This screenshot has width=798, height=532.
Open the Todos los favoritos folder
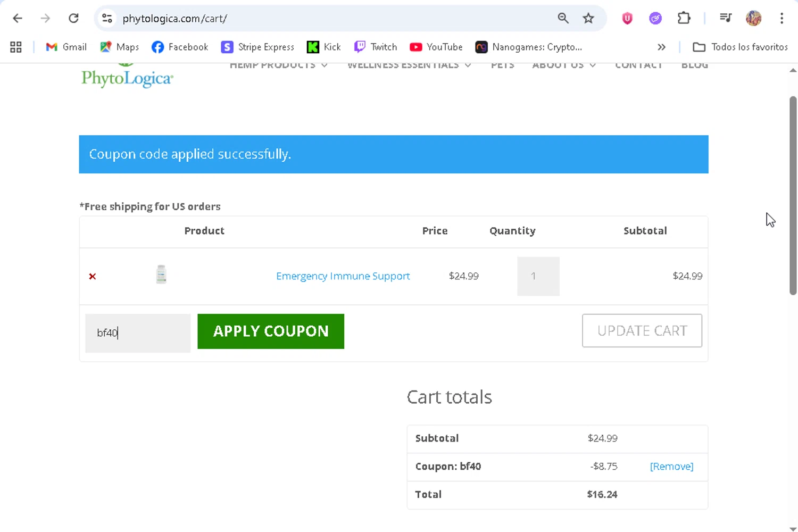[x=740, y=47]
